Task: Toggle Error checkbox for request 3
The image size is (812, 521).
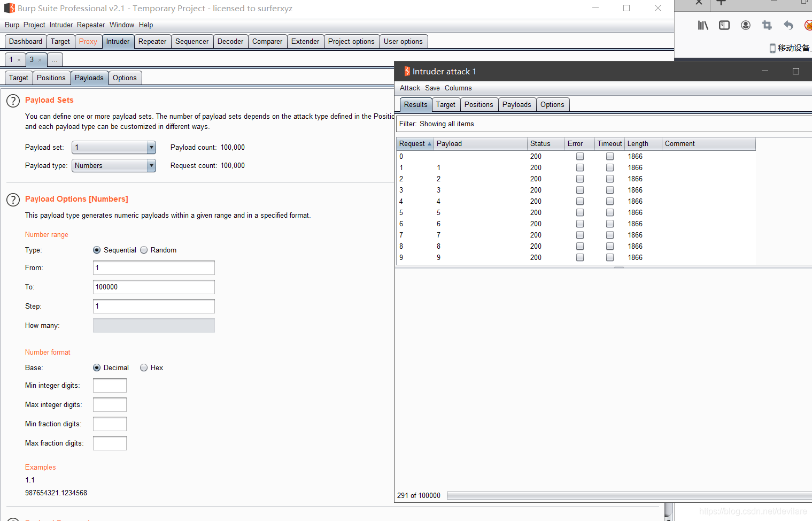Action: [580, 190]
